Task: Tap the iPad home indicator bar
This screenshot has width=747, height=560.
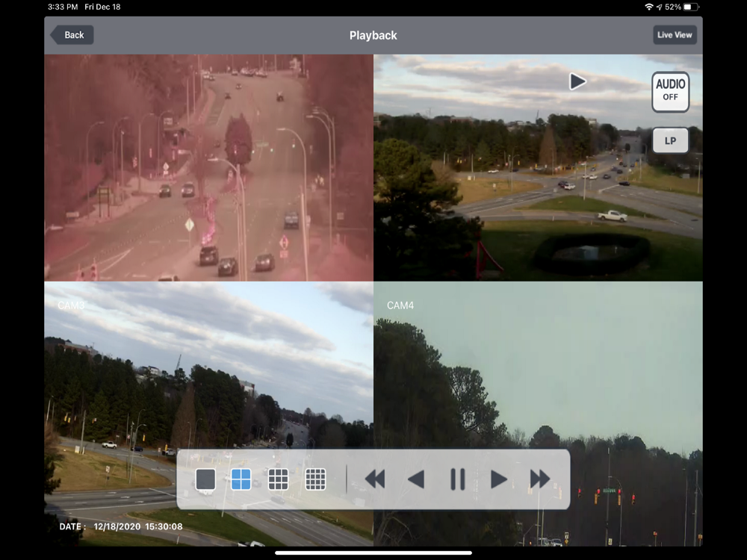Action: (x=373, y=553)
